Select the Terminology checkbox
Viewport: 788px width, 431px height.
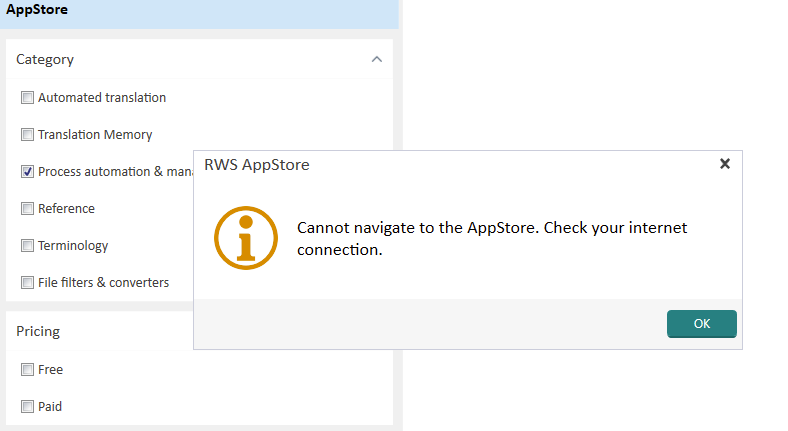27,246
